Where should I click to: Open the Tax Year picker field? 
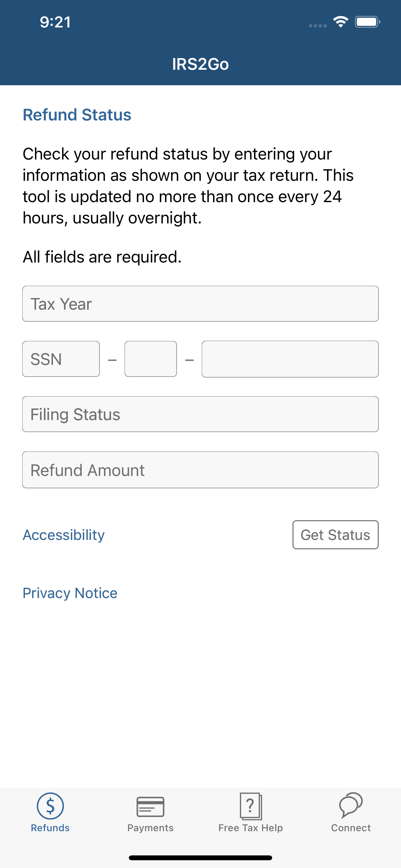[200, 304]
